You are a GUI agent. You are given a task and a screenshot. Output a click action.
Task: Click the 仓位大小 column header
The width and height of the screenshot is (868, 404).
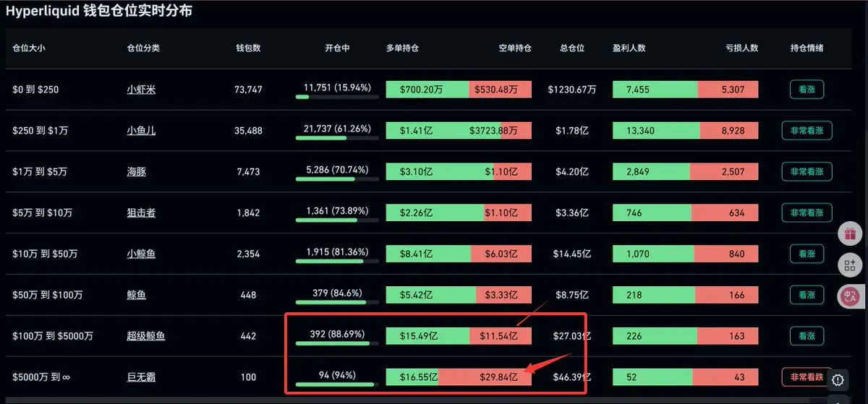click(29, 48)
